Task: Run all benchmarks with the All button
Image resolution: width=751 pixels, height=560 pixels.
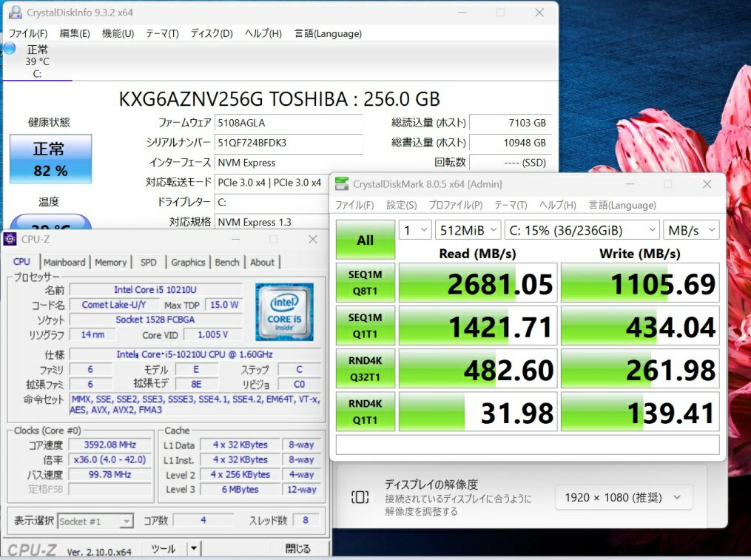Action: pyautogui.click(x=365, y=240)
